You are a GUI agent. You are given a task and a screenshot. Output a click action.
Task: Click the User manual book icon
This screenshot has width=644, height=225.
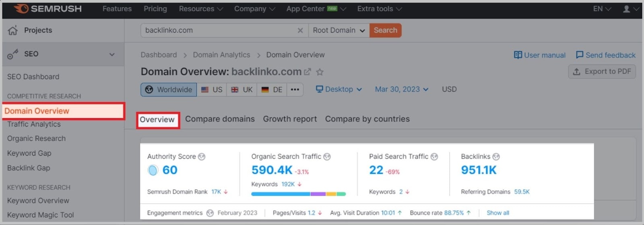(518, 55)
